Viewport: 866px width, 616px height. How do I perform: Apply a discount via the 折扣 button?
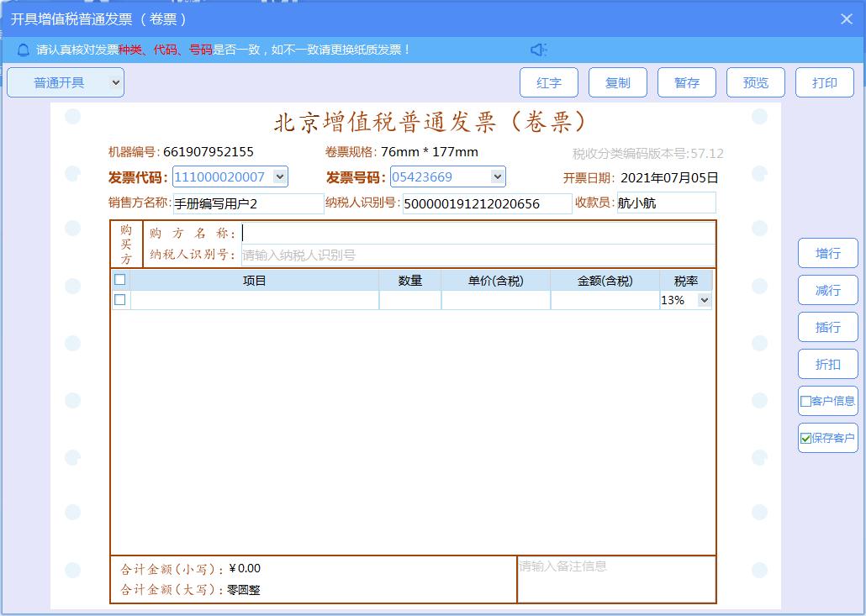pos(827,364)
